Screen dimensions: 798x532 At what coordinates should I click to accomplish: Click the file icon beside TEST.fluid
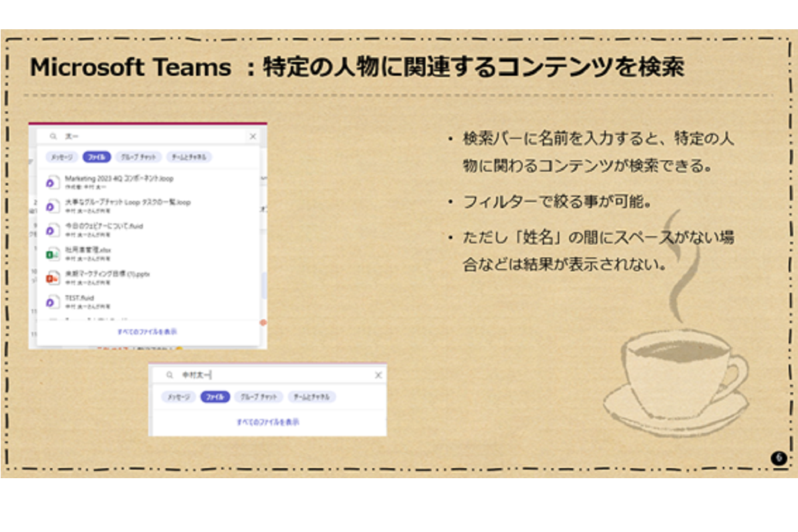(52, 301)
